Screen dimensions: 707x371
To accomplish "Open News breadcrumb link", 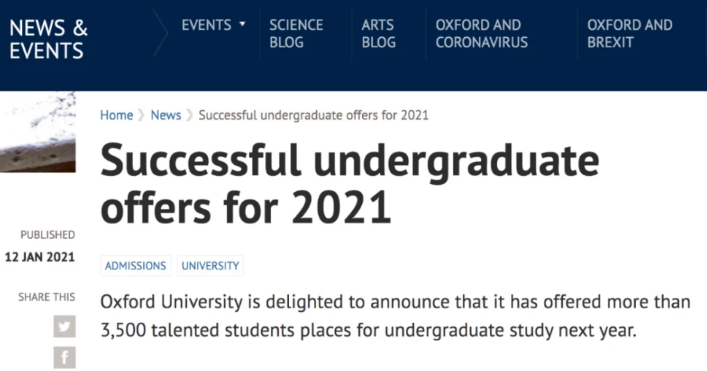I will coord(165,115).
